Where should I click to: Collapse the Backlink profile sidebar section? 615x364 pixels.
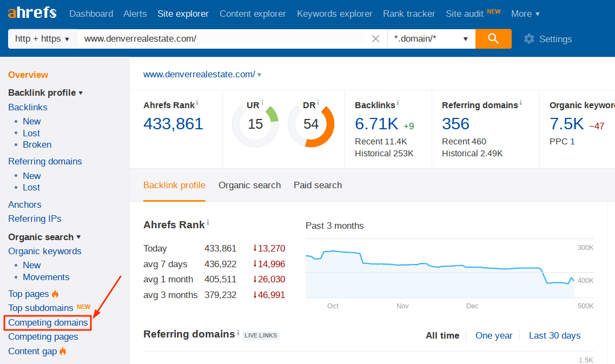pos(45,93)
